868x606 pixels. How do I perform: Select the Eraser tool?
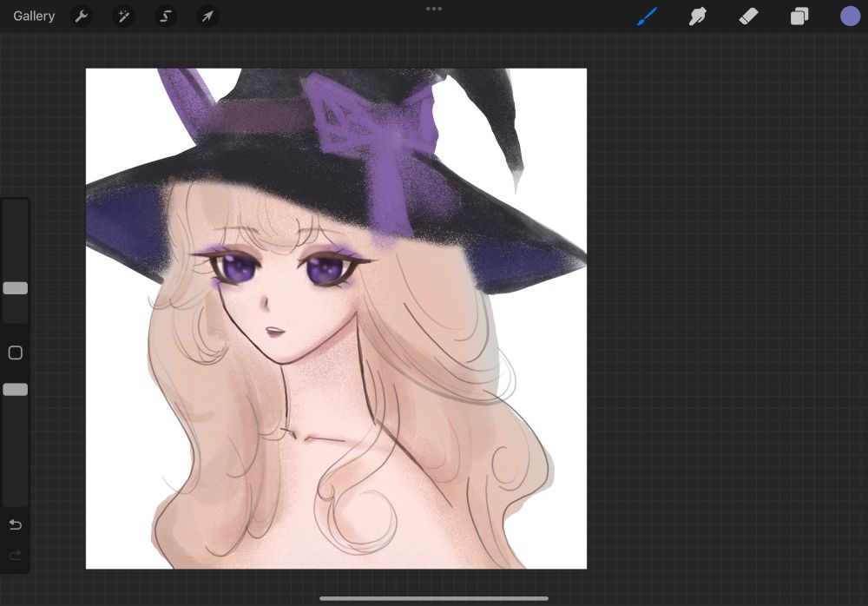tap(748, 16)
